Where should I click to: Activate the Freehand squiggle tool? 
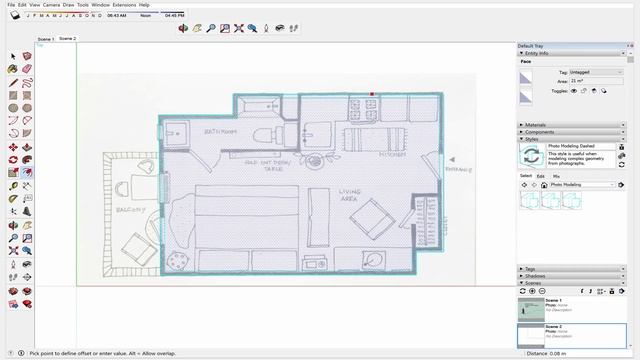tap(27, 83)
